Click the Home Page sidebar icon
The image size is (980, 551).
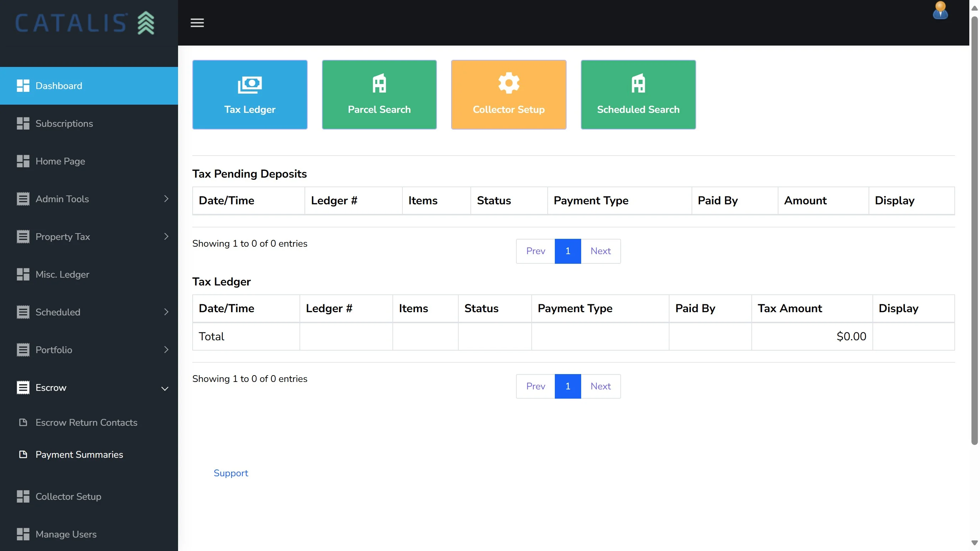23,161
